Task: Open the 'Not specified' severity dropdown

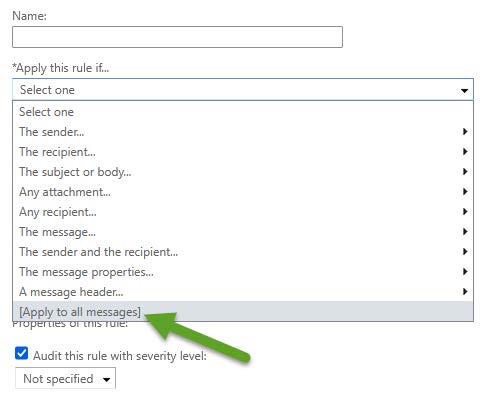Action: [65, 378]
